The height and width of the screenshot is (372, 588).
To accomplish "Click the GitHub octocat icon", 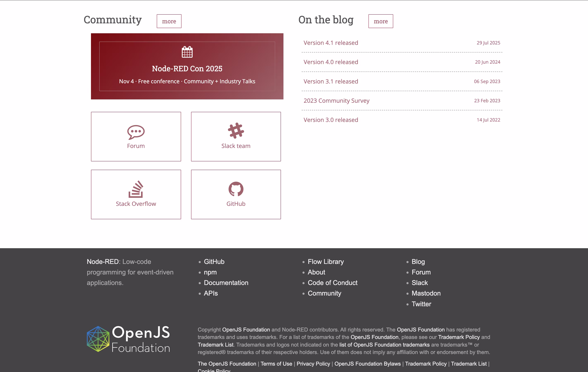I will [x=236, y=189].
